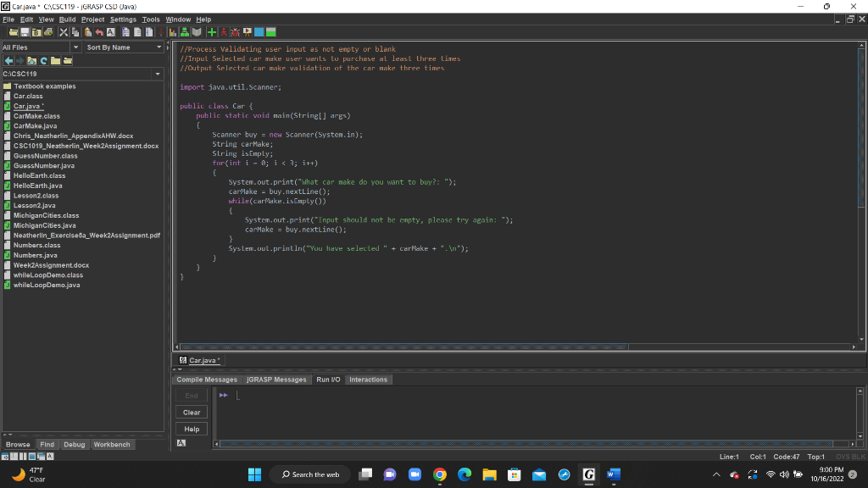Switch to the Debug tab
Viewport: 868px width, 488px height.
click(x=74, y=444)
